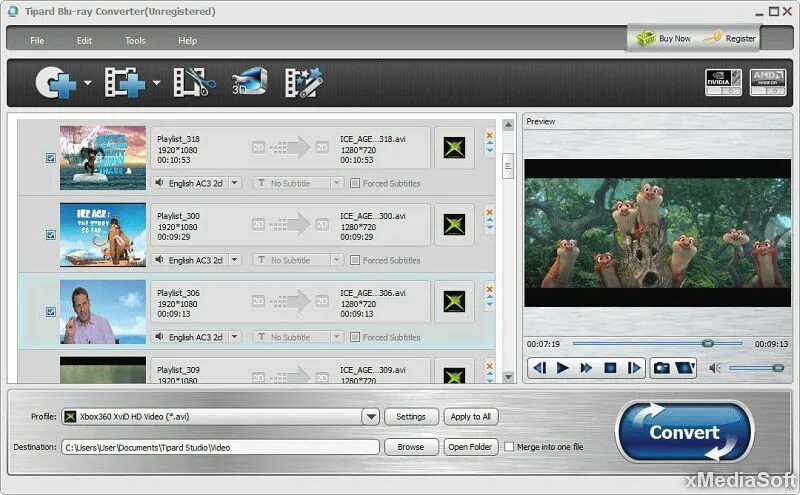Click the Buy Now cart icon
Viewport: 800px width, 495px height.
[645, 38]
